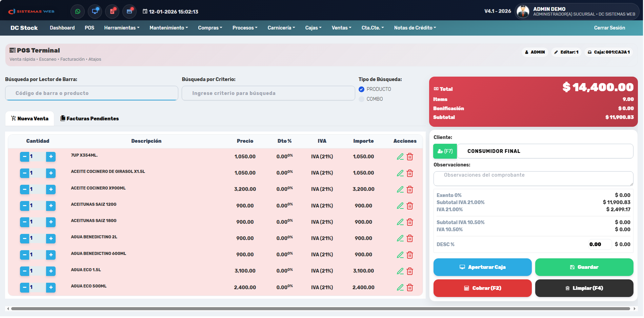Switch to the Facturas Pendientes tab
The height and width of the screenshot is (318, 644).
[x=89, y=119]
